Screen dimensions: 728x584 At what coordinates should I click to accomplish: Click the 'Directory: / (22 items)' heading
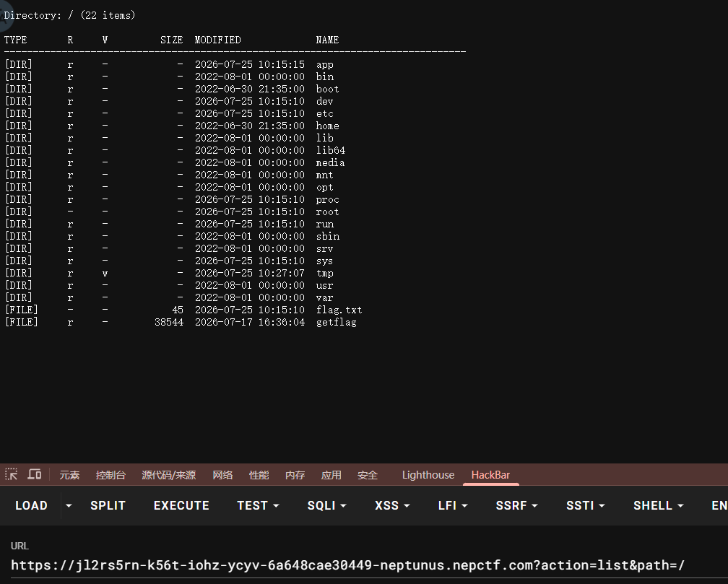pyautogui.click(x=69, y=15)
